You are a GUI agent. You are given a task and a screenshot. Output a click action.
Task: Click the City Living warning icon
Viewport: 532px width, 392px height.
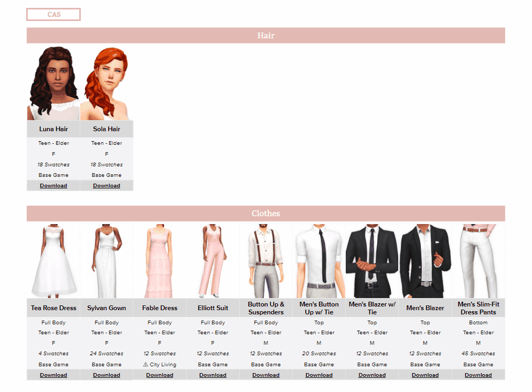(145, 365)
